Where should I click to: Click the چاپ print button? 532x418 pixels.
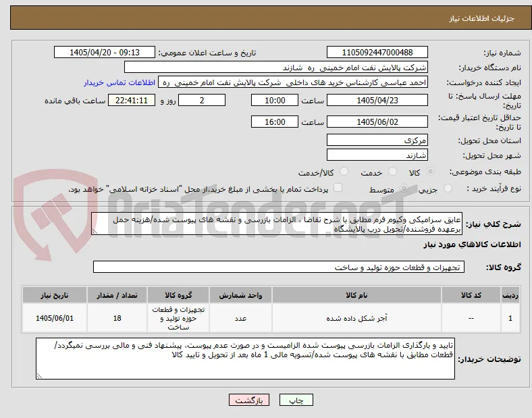click(x=296, y=400)
